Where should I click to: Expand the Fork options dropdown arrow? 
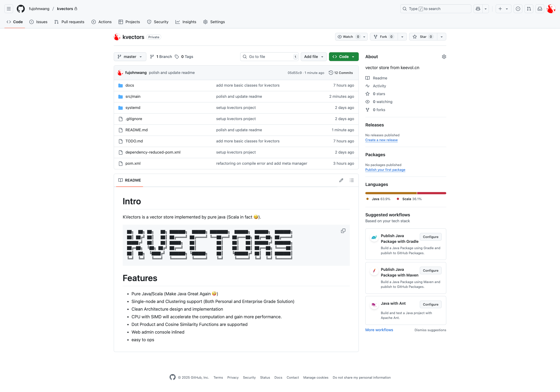pos(402,37)
